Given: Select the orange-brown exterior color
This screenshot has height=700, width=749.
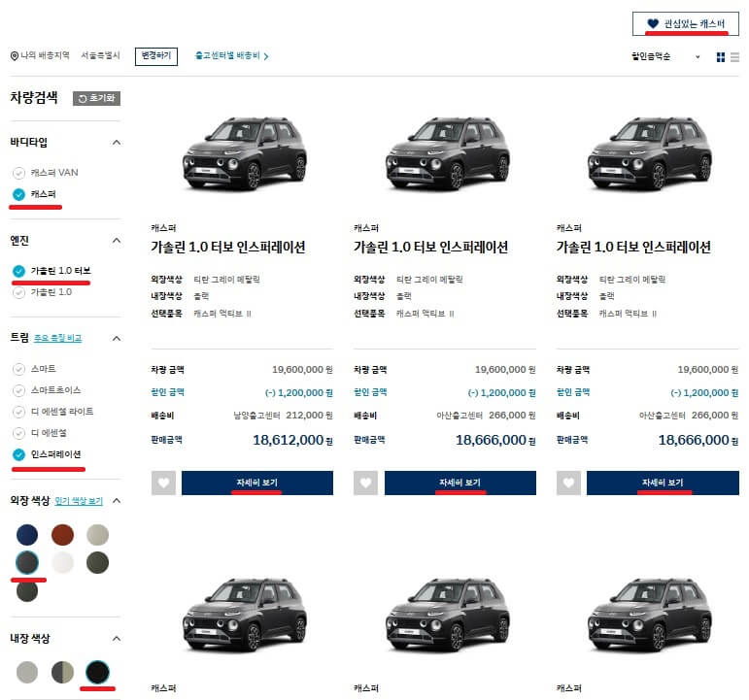Looking at the screenshot, I should (x=62, y=535).
